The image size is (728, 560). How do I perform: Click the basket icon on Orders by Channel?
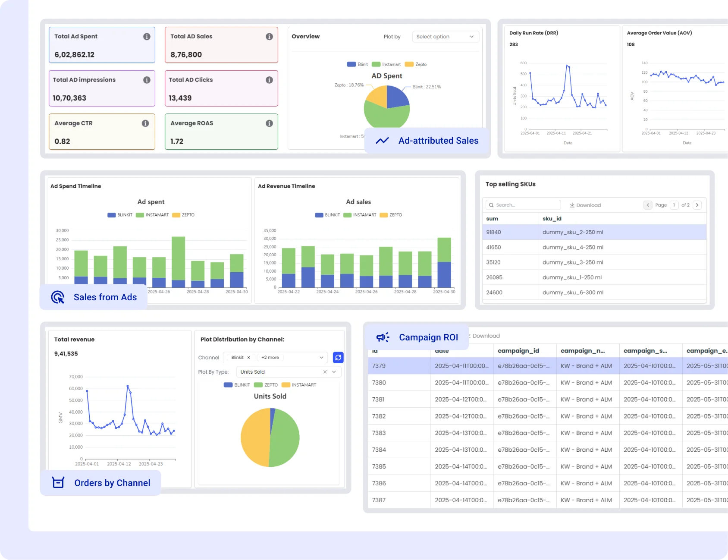(x=58, y=482)
